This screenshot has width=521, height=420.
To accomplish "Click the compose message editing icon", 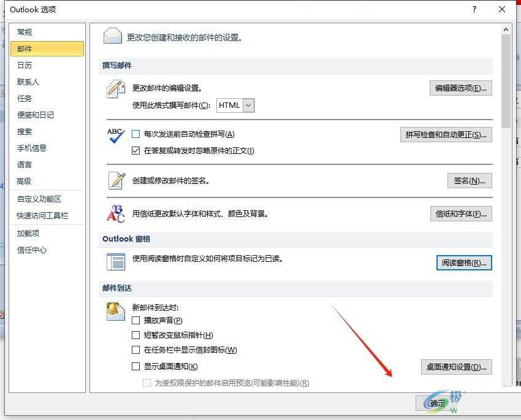I will tap(116, 89).
